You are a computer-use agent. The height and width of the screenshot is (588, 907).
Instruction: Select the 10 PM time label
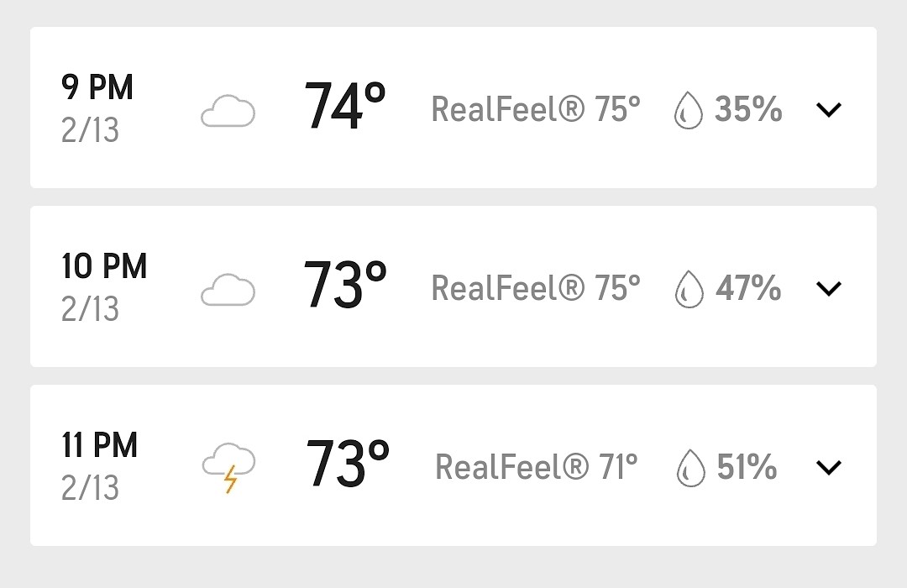tap(104, 266)
